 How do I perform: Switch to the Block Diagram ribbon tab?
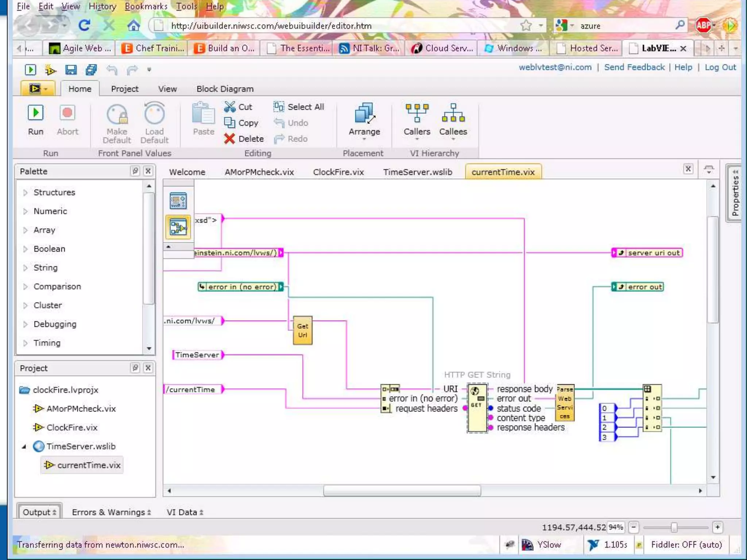[x=225, y=89]
